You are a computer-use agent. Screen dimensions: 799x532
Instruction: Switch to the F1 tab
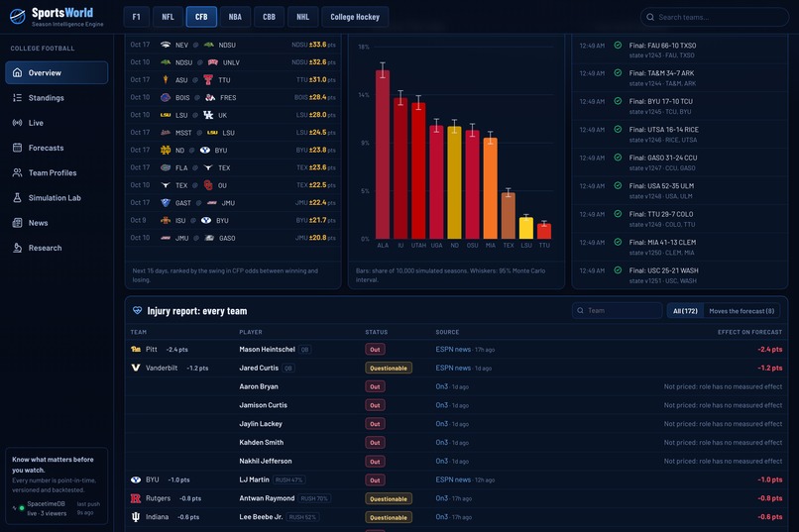click(136, 17)
